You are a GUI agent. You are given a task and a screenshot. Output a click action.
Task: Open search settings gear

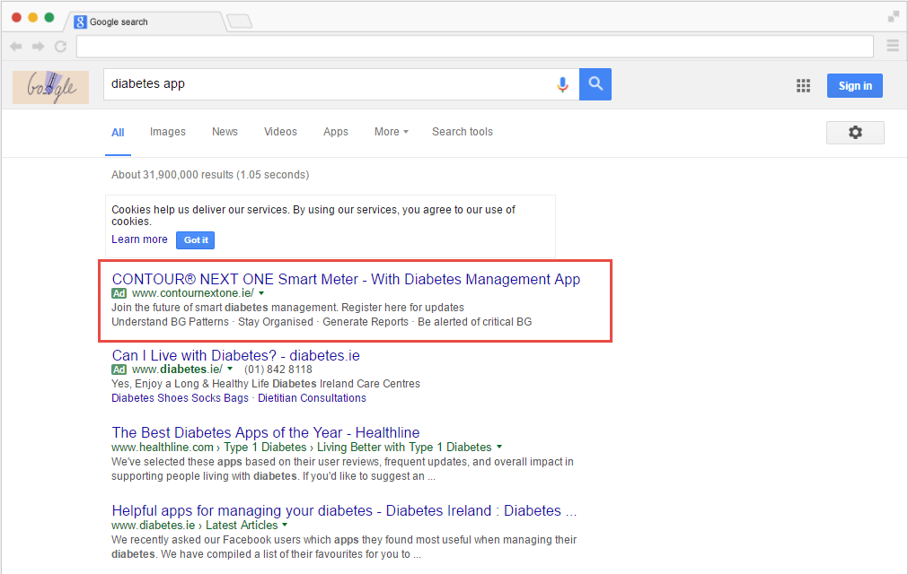(855, 132)
